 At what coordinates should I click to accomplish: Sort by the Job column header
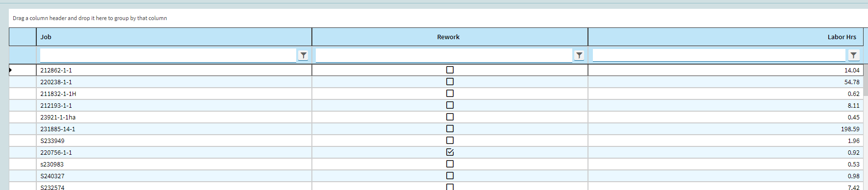click(174, 37)
